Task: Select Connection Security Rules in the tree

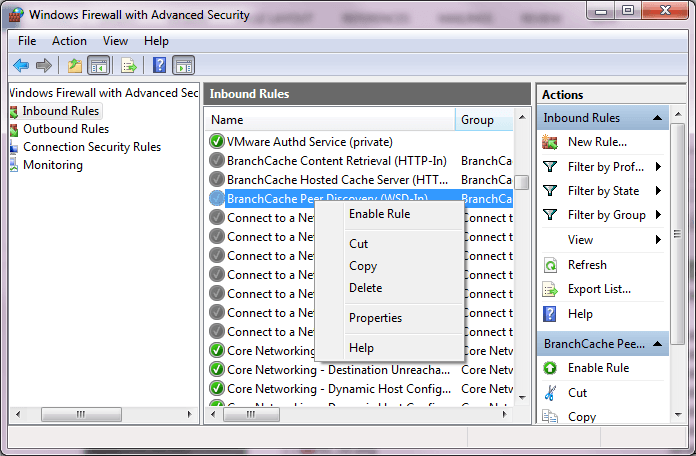Action: [x=92, y=147]
